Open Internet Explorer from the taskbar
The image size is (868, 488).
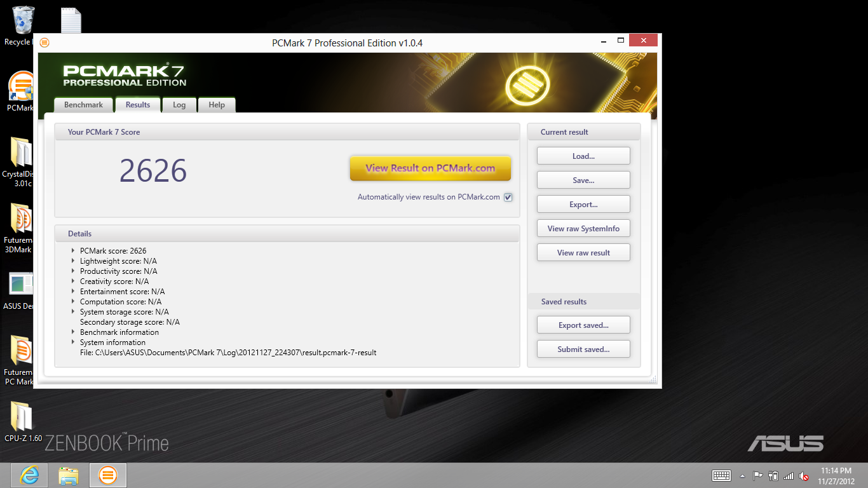(x=29, y=475)
